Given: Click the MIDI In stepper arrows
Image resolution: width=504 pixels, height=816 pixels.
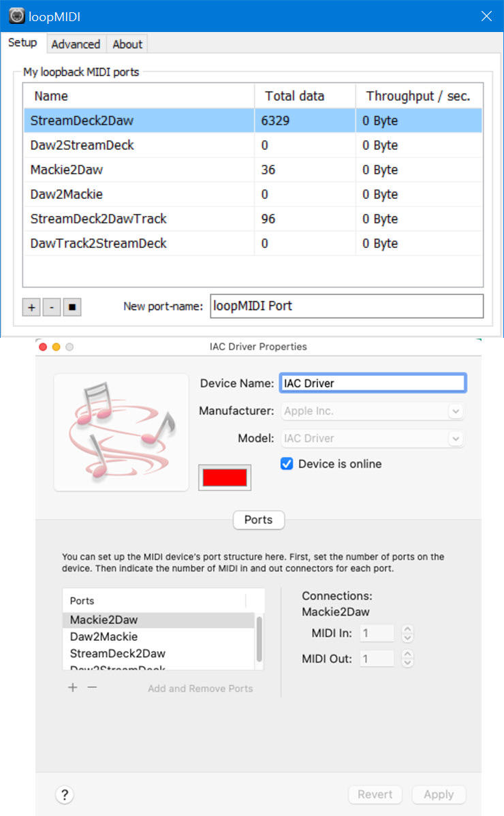Looking at the screenshot, I should click(407, 633).
